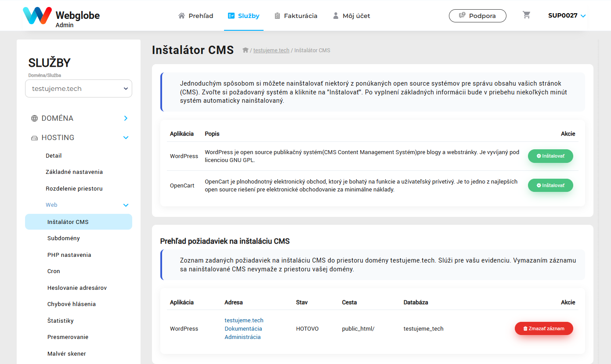
Task: Open Prehľad in top navigation
Action: pyautogui.click(x=195, y=16)
